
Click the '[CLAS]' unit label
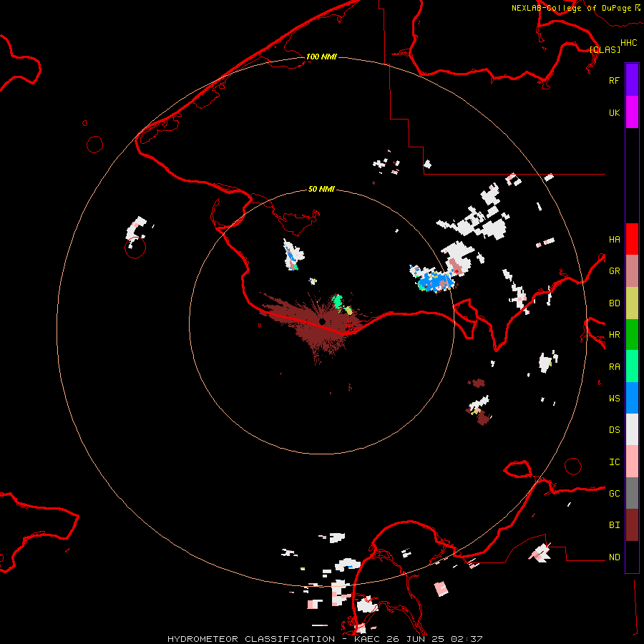tap(605, 49)
